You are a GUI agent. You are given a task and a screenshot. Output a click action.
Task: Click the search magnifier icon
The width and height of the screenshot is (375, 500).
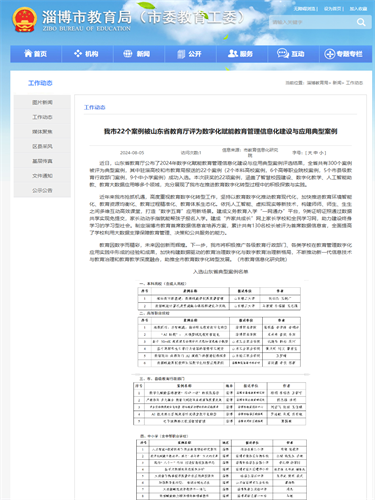[x=361, y=22]
